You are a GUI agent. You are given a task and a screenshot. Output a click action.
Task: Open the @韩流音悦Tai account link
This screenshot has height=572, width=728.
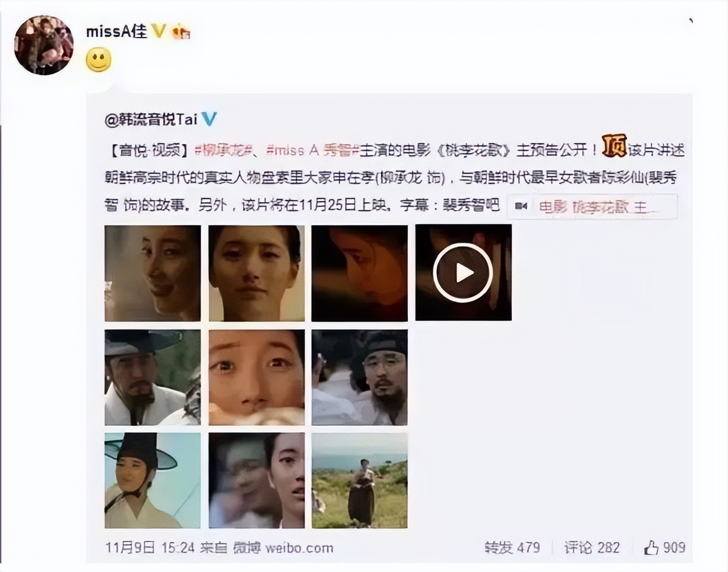[x=151, y=119]
